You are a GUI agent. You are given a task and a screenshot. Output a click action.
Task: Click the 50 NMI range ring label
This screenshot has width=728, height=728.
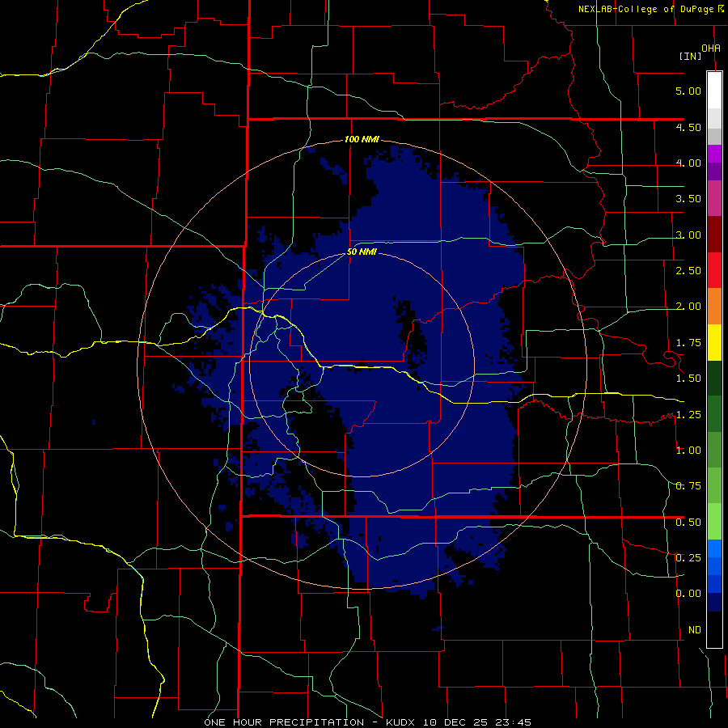362,252
